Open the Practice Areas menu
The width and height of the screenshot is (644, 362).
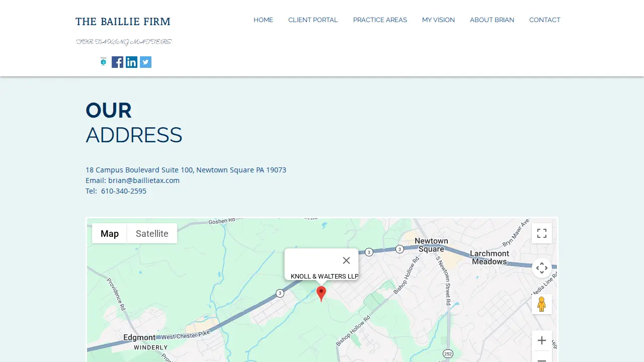(380, 20)
